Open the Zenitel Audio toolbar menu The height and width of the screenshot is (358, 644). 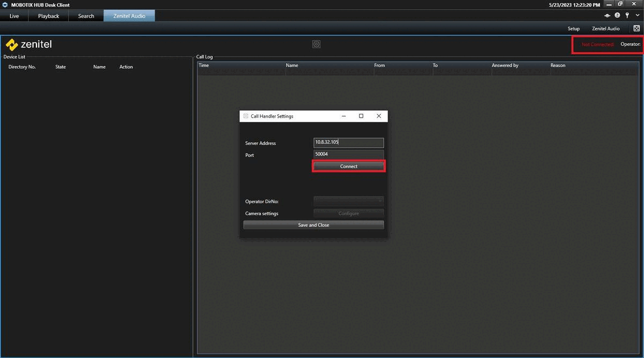tap(605, 28)
